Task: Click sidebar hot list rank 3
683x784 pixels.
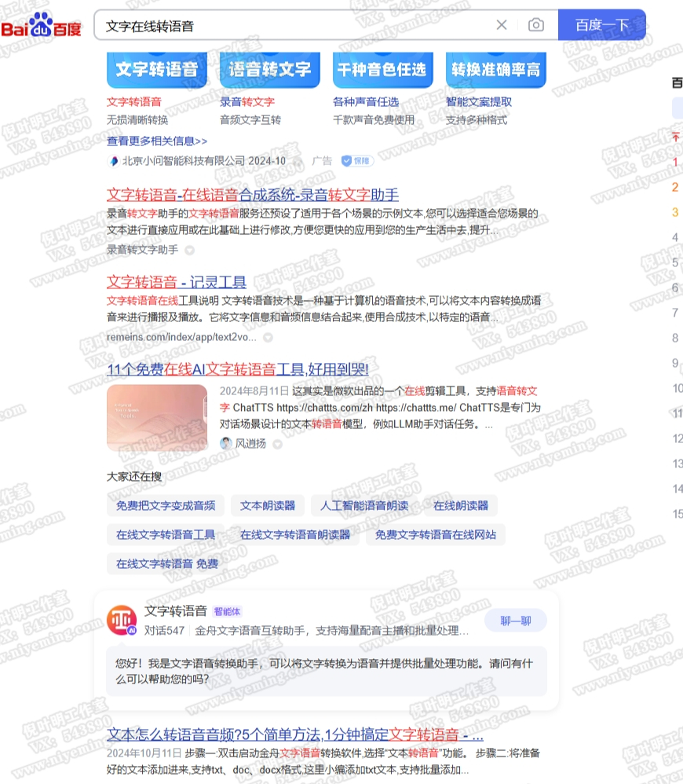Action: pos(675,212)
